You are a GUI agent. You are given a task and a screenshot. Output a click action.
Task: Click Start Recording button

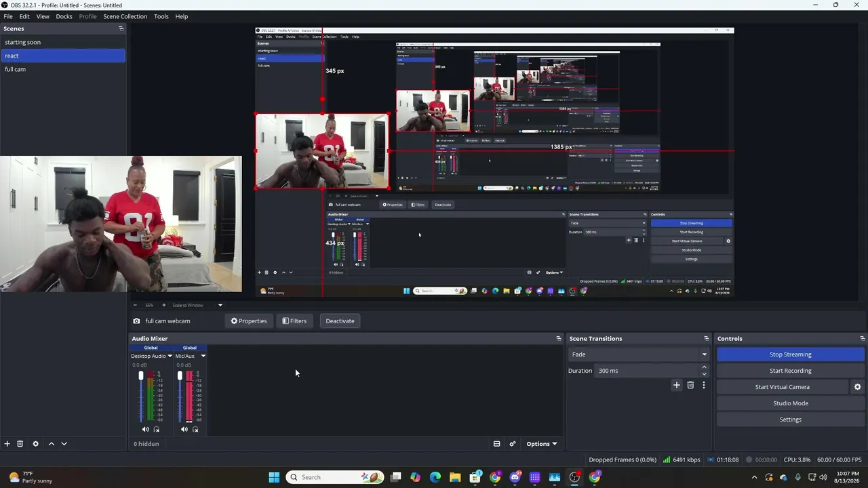coord(790,371)
